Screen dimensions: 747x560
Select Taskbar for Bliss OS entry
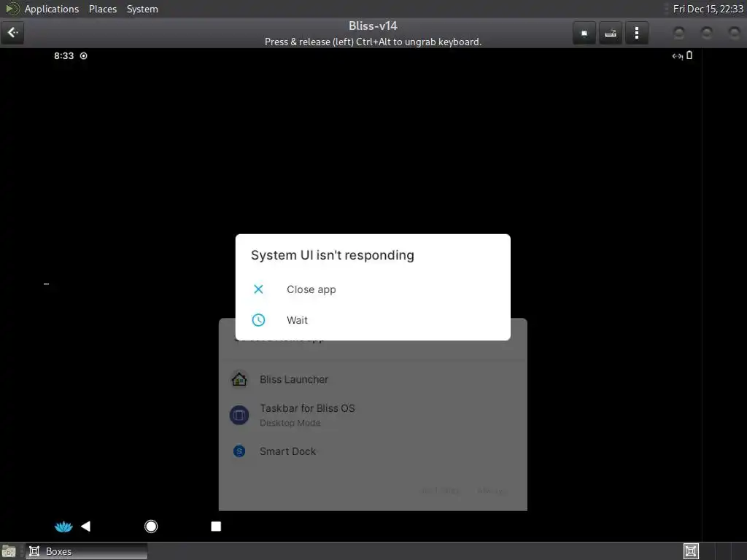(x=373, y=415)
